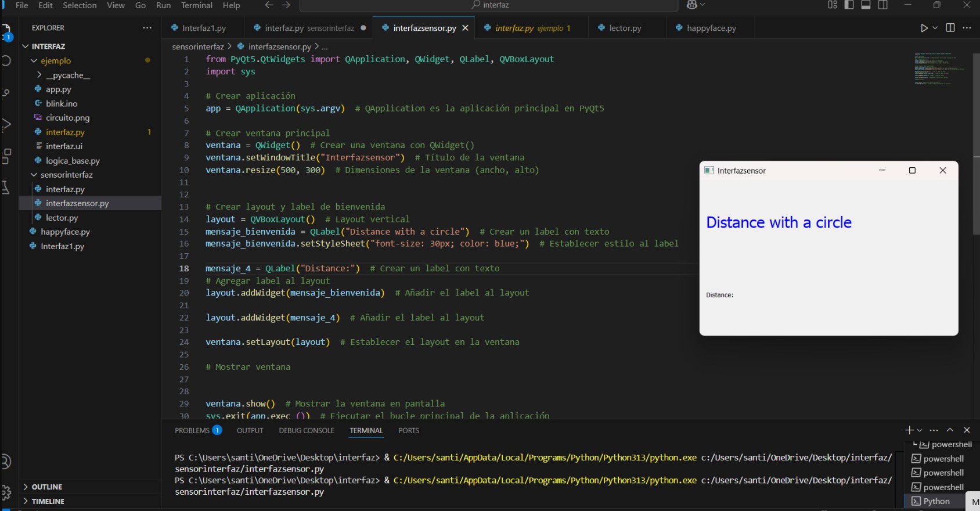This screenshot has height=511, width=980.
Task: Maximize the Interfazsensor window
Action: click(912, 170)
